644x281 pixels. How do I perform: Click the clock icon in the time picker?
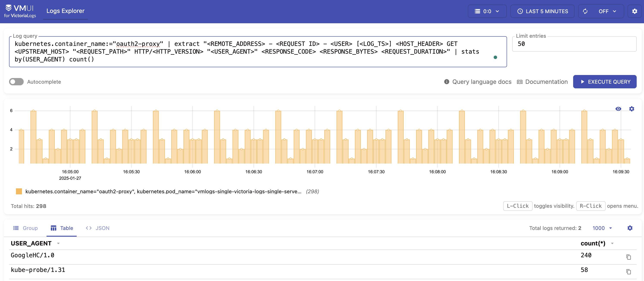point(520,11)
